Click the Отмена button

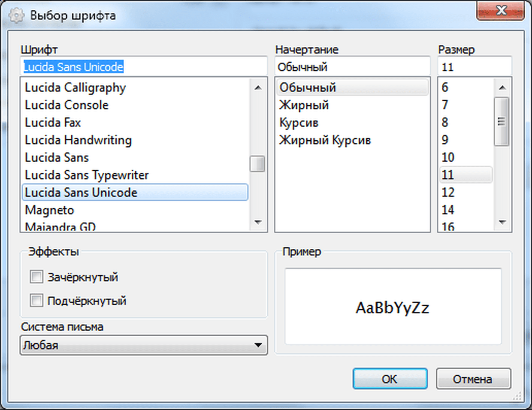coord(473,379)
